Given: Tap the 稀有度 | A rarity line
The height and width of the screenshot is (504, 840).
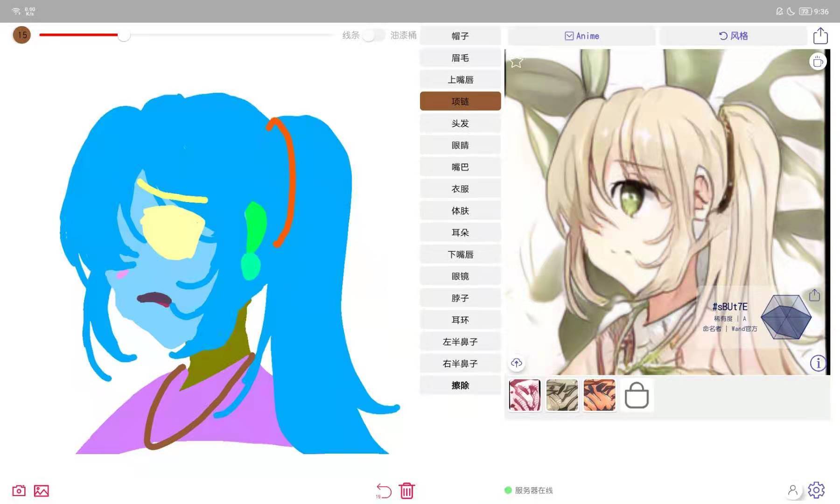Looking at the screenshot, I should (730, 319).
